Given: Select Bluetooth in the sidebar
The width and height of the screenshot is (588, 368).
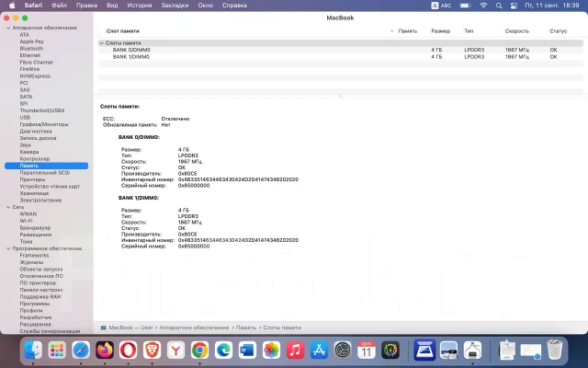Looking at the screenshot, I should [31, 49].
